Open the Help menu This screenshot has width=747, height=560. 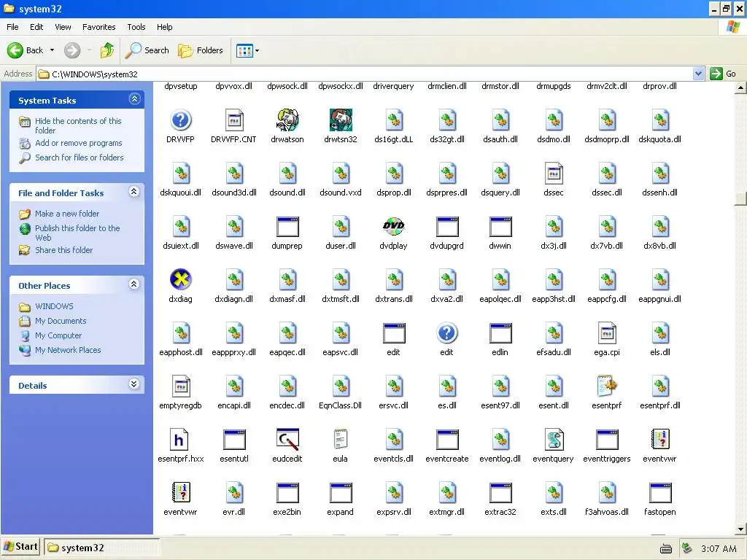tap(164, 27)
